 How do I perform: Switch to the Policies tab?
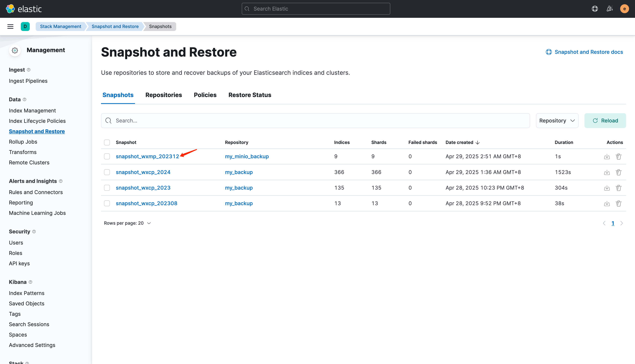[x=205, y=95]
